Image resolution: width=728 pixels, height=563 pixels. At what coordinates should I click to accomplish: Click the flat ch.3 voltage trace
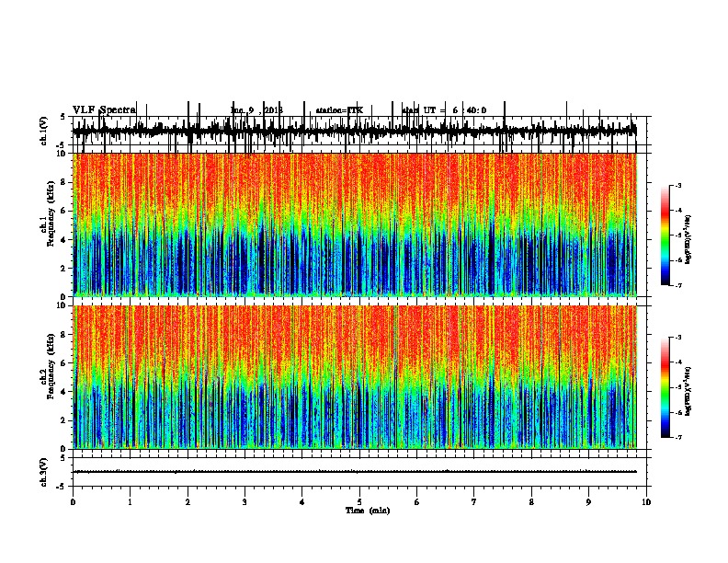click(355, 472)
